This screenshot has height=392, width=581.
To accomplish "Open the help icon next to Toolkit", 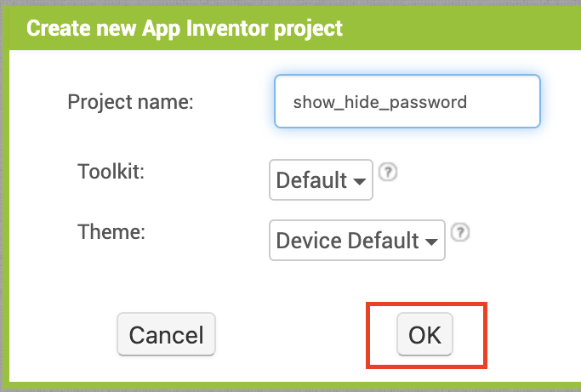I will pos(388,173).
